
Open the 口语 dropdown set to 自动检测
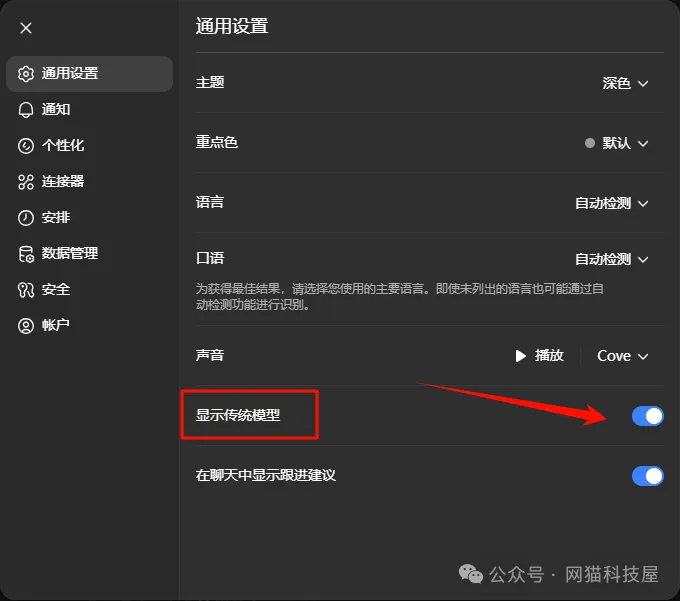611,259
